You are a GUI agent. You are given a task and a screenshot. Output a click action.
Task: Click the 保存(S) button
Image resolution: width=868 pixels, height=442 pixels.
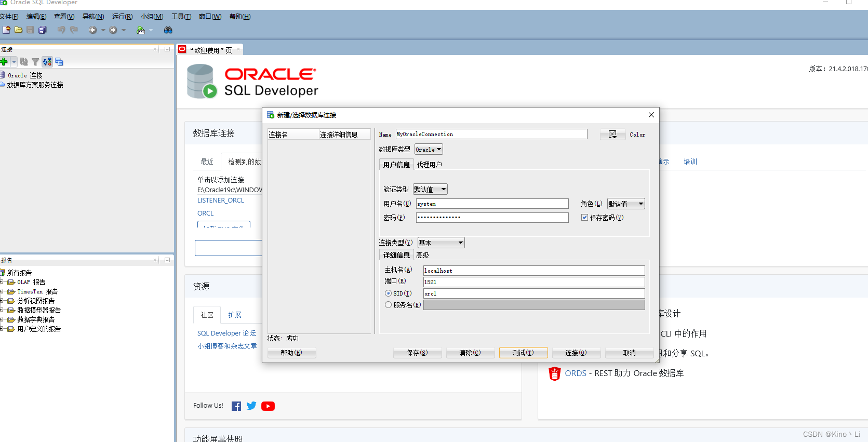tap(417, 353)
